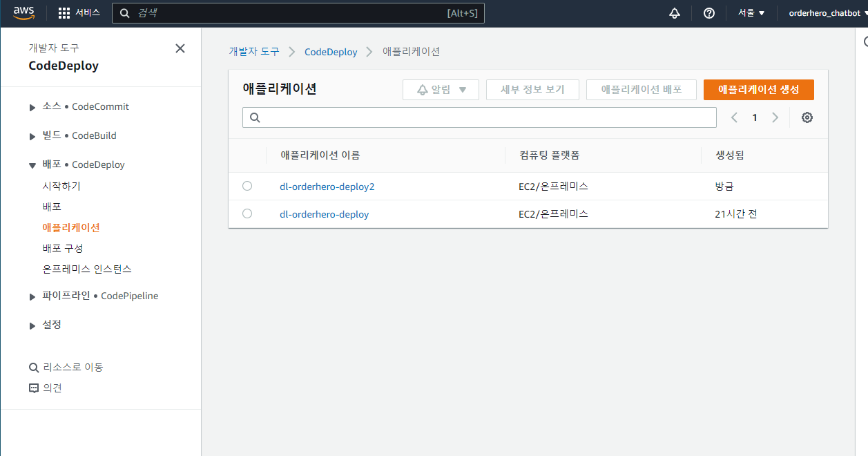This screenshot has width=868, height=456.
Task: Open the AWS home logo
Action: pos(24,12)
